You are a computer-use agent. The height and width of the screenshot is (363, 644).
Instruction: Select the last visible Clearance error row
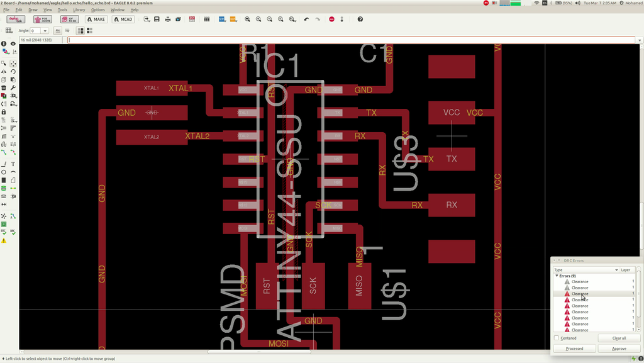point(594,330)
